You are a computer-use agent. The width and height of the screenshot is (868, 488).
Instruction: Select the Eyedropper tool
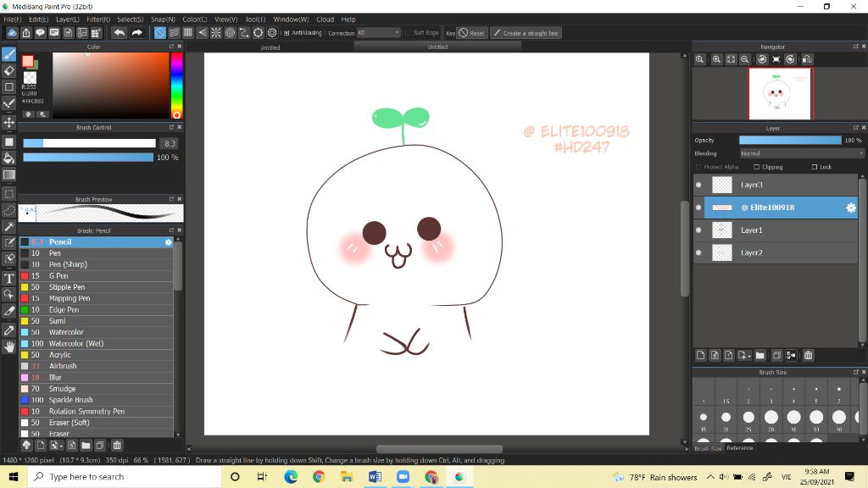[8, 330]
